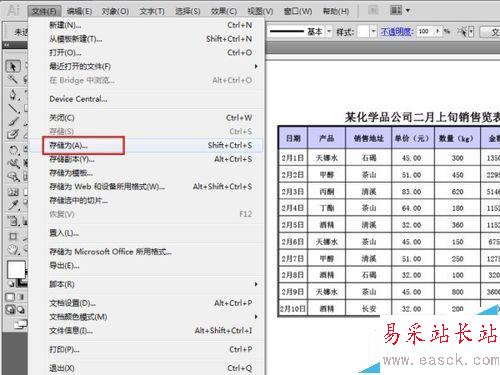Open the select similar options dropdown

click(x=471, y=32)
